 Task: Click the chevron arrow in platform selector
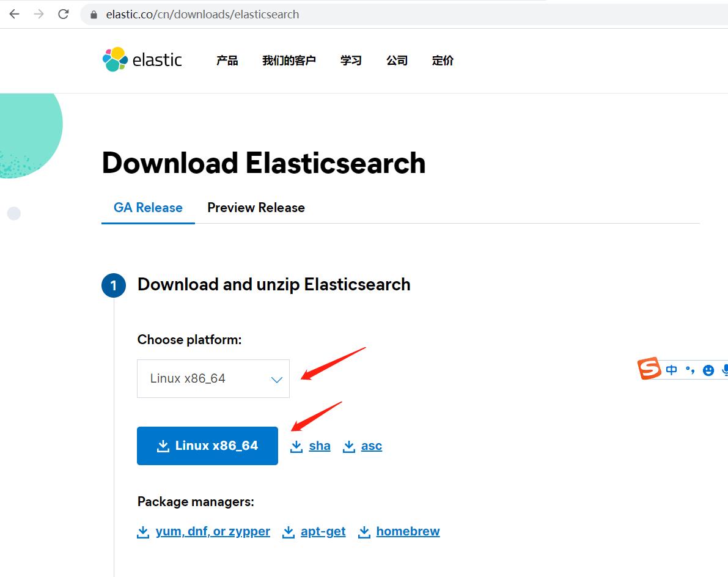coord(277,380)
